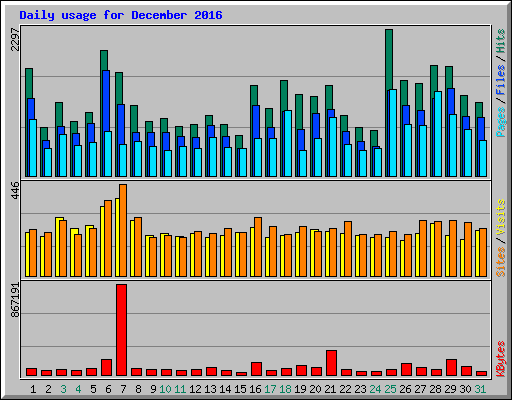Click green weekend day label 18
The image size is (512, 400).
pyautogui.click(x=285, y=389)
